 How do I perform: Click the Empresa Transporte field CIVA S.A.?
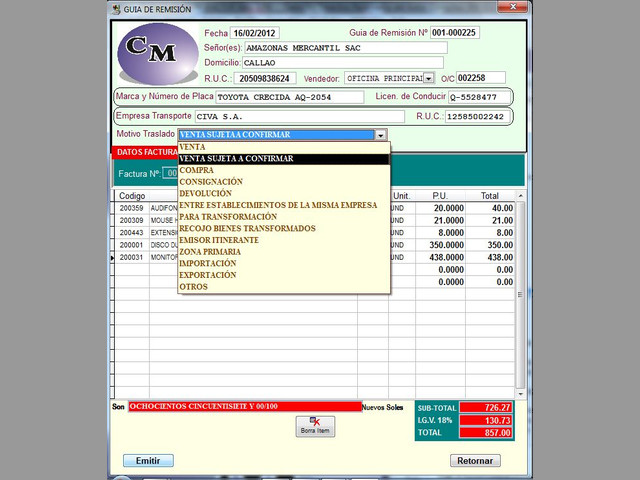tap(300, 116)
